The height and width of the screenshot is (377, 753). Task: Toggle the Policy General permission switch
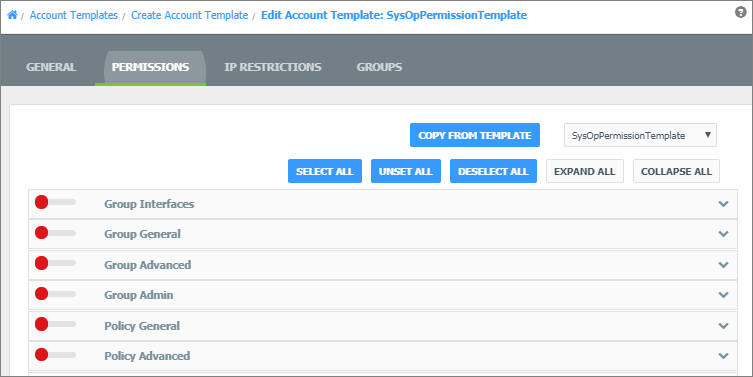(x=55, y=324)
